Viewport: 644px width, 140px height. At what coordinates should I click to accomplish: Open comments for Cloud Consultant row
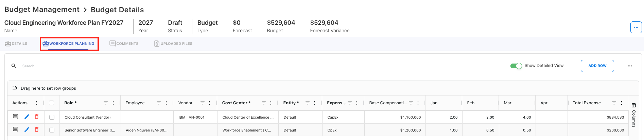(x=16, y=117)
